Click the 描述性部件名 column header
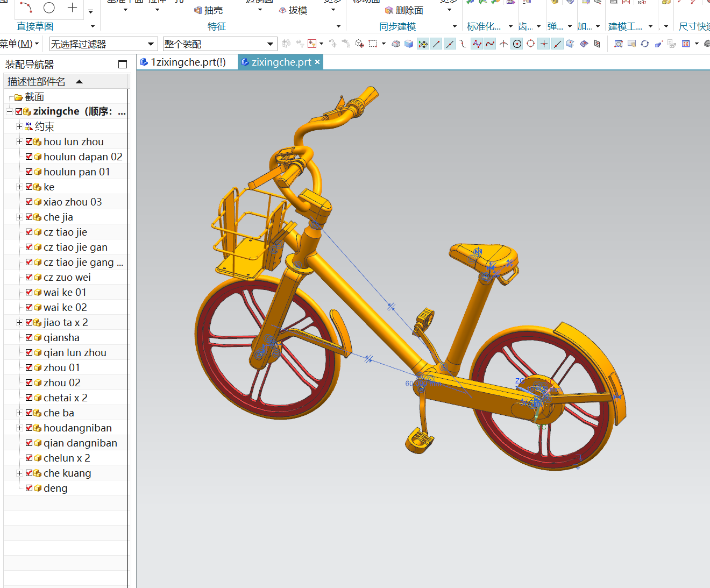Image resolution: width=710 pixels, height=588 pixels. tap(37, 82)
